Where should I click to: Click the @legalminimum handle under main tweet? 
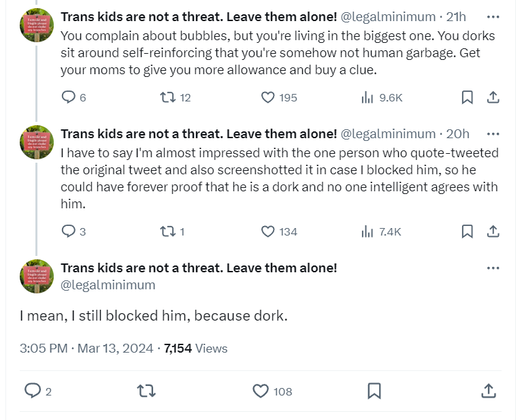click(x=108, y=285)
